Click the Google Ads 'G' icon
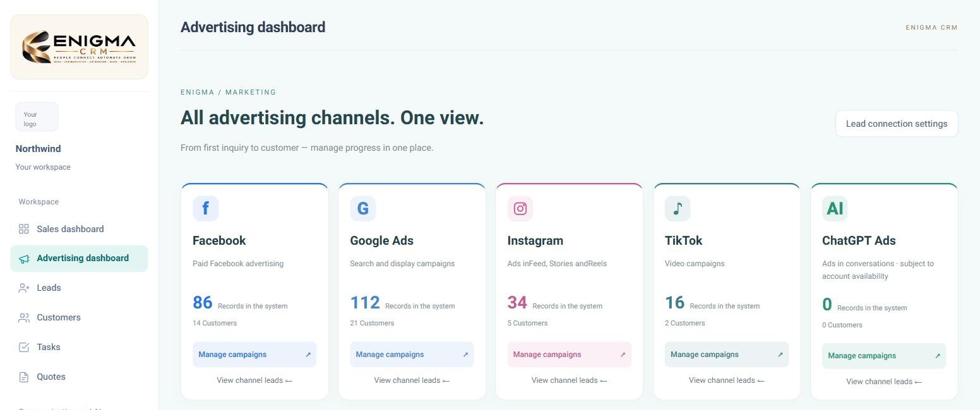Viewport: 980px width, 410px height. (363, 208)
